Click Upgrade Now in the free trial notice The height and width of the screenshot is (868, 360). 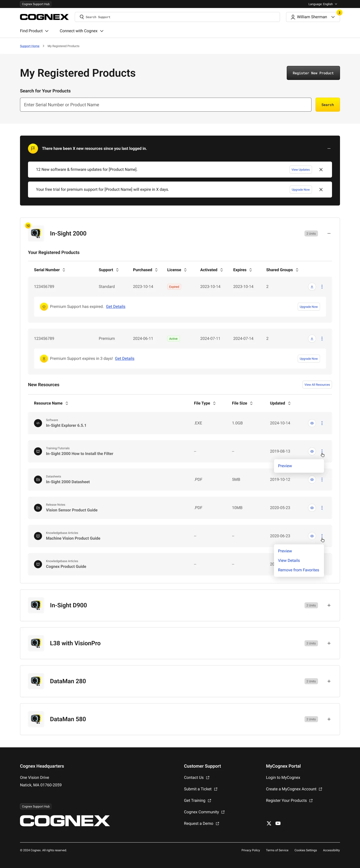300,190
